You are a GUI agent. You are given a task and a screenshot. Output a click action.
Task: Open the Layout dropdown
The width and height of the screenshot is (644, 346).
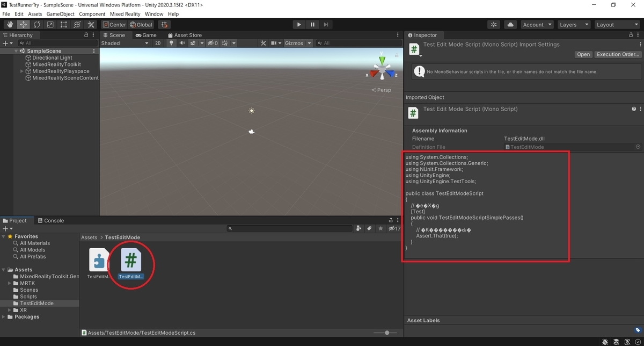tap(616, 24)
